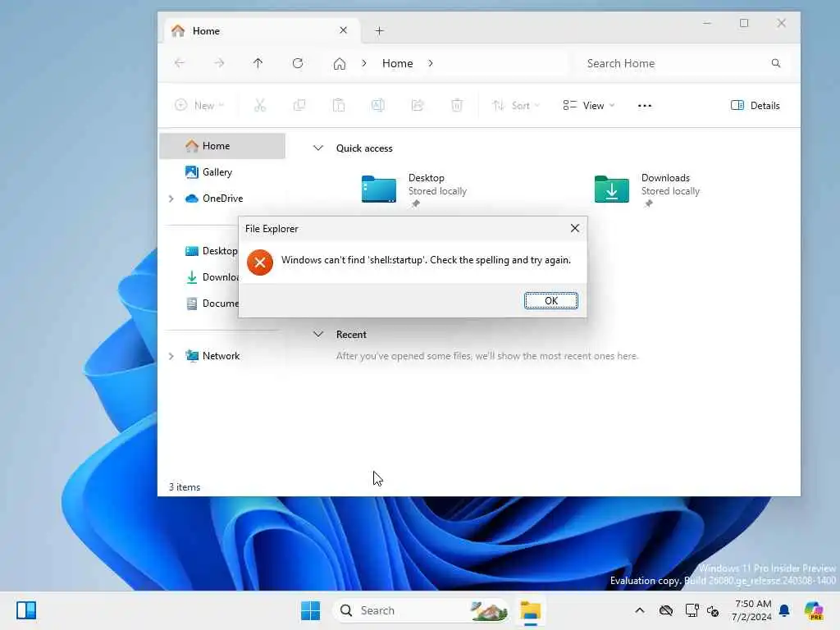This screenshot has height=630, width=840.
Task: Open Downloads in the sidebar pinned list
Action: point(212,277)
